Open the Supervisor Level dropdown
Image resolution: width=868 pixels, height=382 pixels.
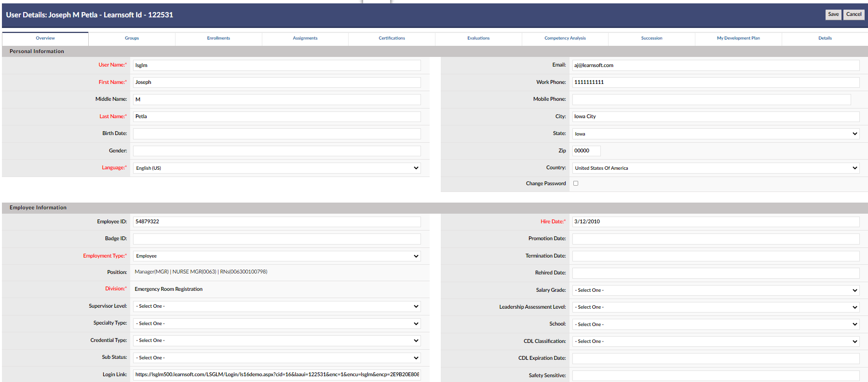(277, 306)
